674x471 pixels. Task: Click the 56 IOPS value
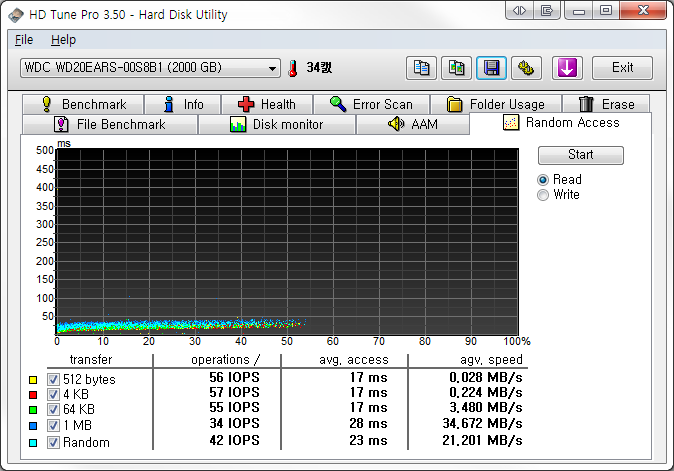[234, 377]
